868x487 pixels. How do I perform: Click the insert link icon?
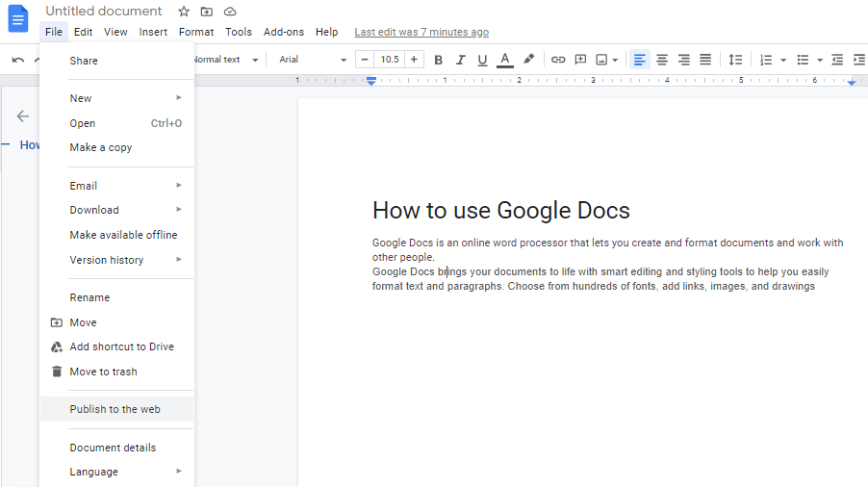[x=557, y=60]
